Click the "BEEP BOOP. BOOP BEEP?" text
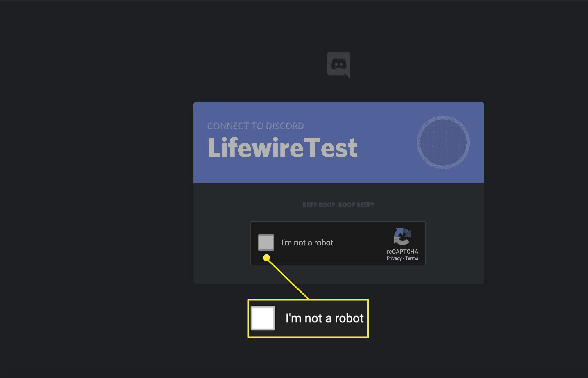This screenshot has height=378, width=588. pos(338,205)
